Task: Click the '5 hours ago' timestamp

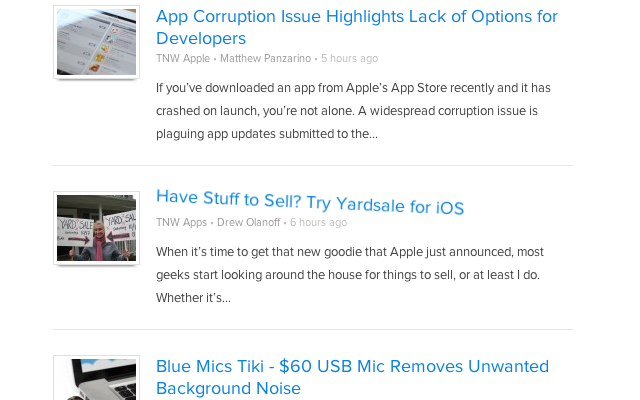Action: [x=349, y=59]
